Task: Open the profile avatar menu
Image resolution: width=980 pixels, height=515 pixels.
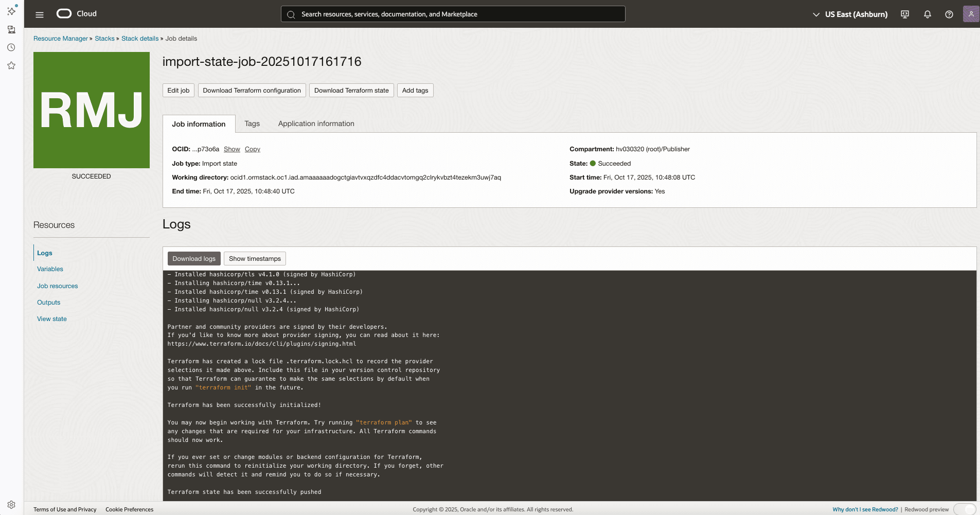Action: 971,14
